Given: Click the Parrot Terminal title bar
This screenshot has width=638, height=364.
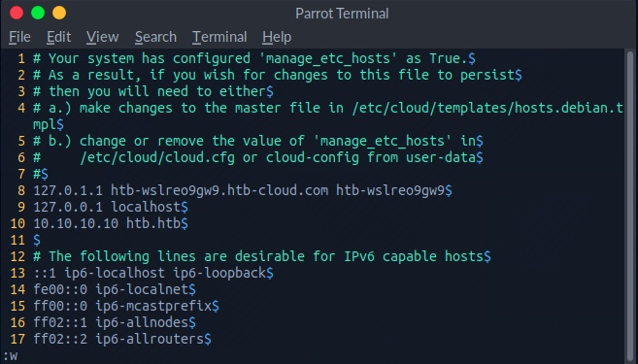Looking at the screenshot, I should [x=342, y=14].
